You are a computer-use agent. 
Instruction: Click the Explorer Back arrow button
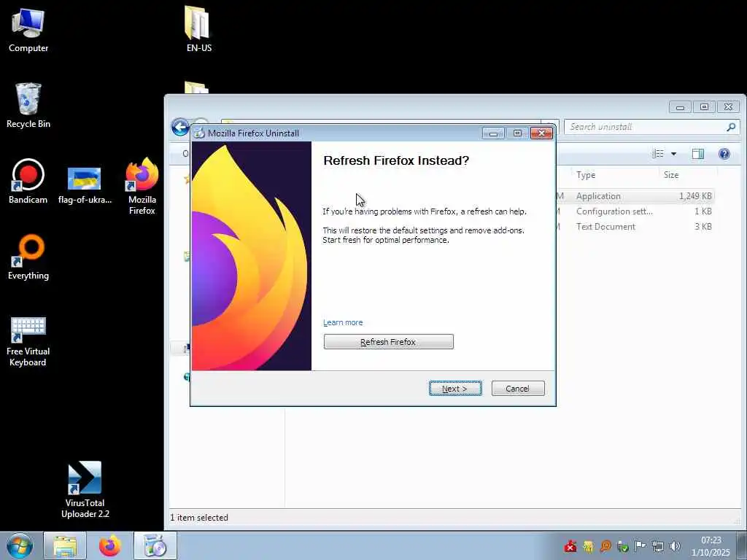[181, 127]
